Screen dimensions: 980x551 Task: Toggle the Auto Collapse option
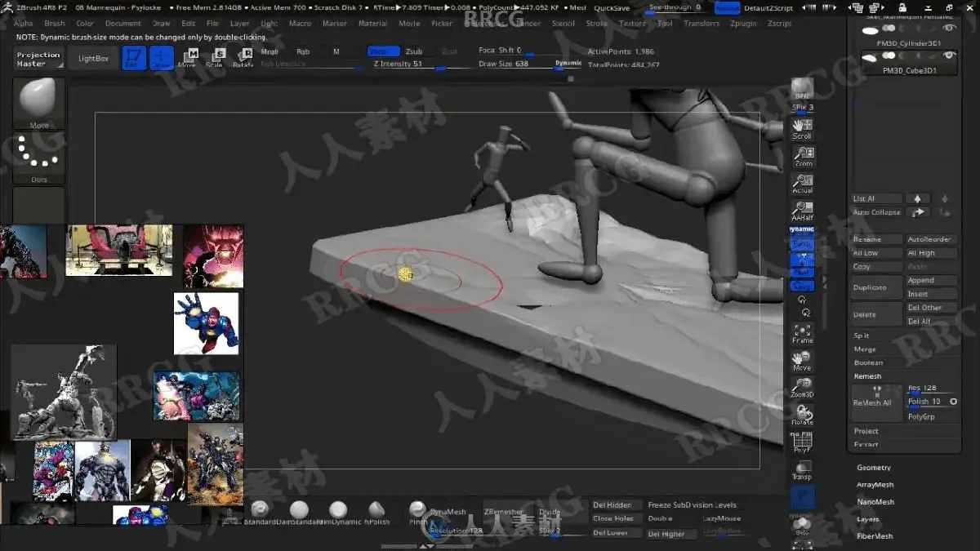point(876,212)
